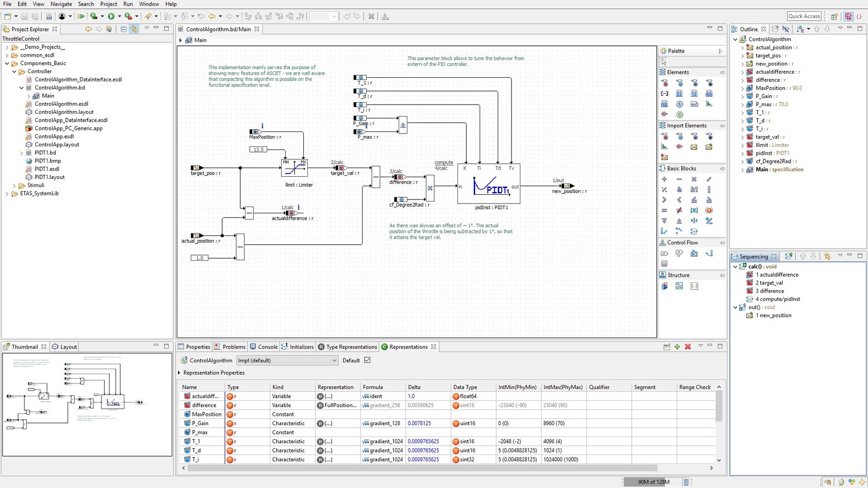The image size is (868, 488).
Task: Pick the IF control flow element
Action: (x=664, y=254)
